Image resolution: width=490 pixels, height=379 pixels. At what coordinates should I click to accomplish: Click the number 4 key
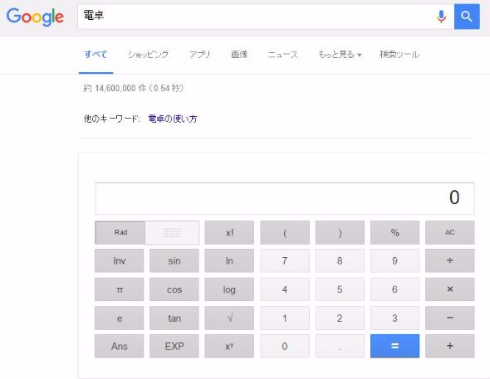(x=285, y=289)
